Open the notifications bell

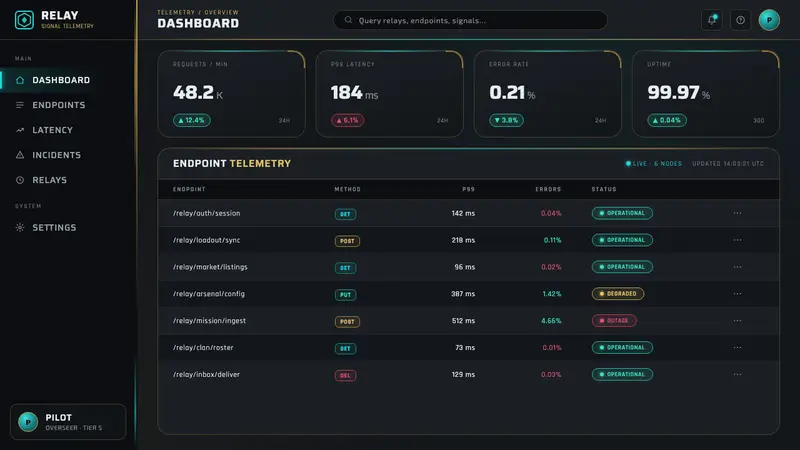711,20
